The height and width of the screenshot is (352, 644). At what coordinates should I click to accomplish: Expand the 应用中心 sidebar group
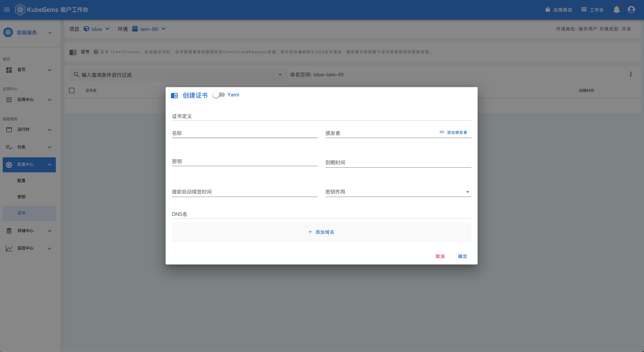click(49, 100)
